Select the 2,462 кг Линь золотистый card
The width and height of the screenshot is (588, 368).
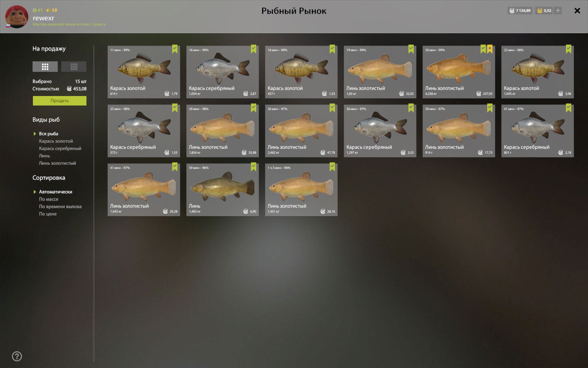click(301, 131)
